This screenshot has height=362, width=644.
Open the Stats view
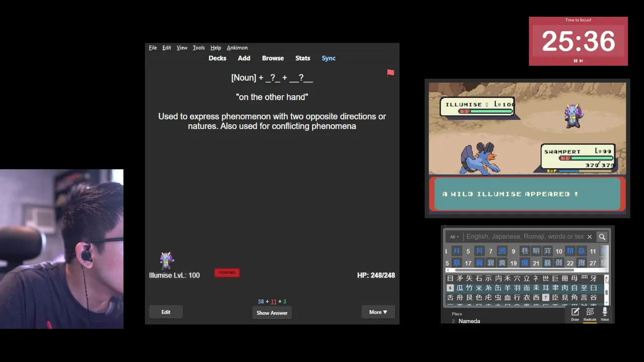click(303, 58)
